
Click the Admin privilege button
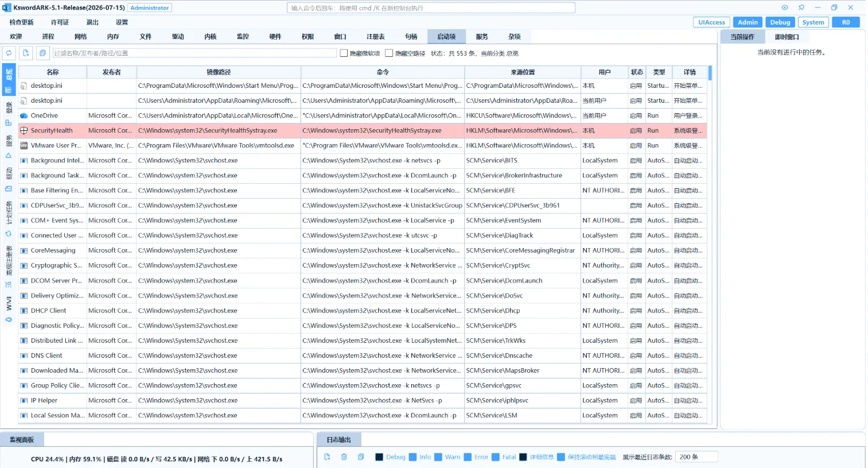point(748,22)
